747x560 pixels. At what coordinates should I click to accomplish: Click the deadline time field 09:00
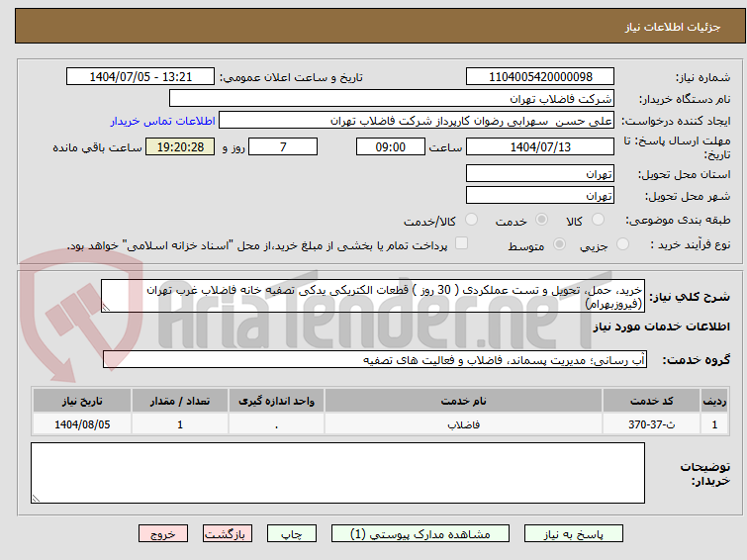(391, 146)
